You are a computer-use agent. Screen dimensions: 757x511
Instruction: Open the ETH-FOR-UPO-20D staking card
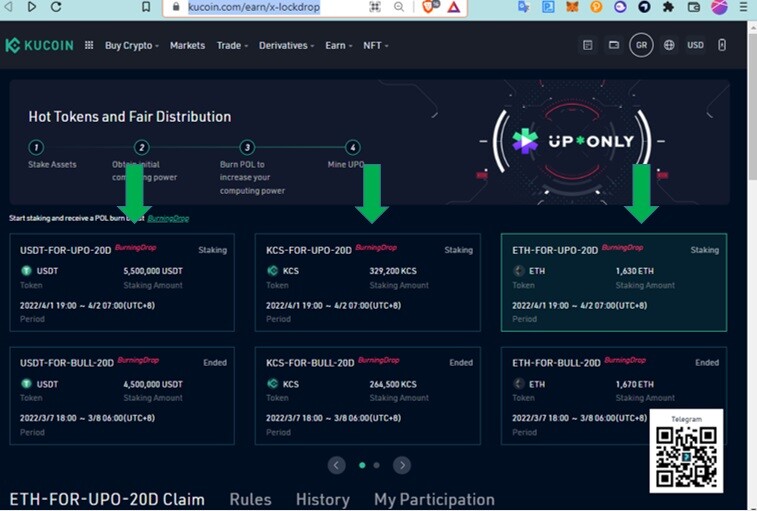[x=614, y=283]
